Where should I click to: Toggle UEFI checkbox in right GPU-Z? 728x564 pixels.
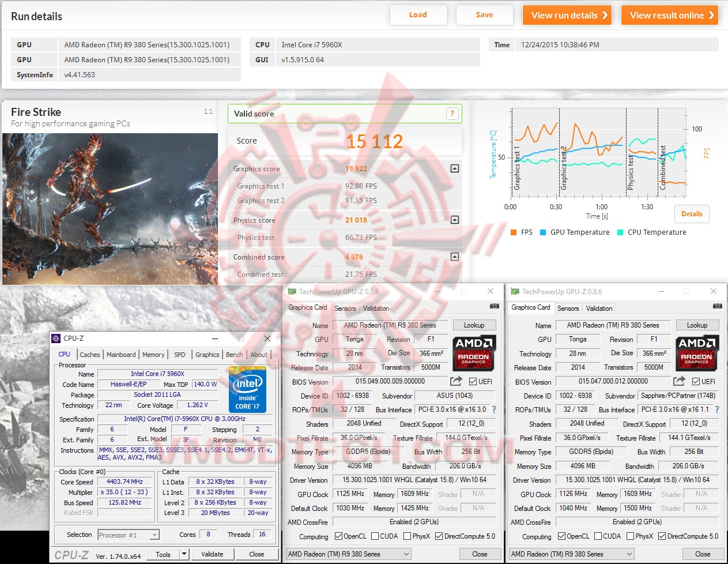pyautogui.click(x=696, y=382)
